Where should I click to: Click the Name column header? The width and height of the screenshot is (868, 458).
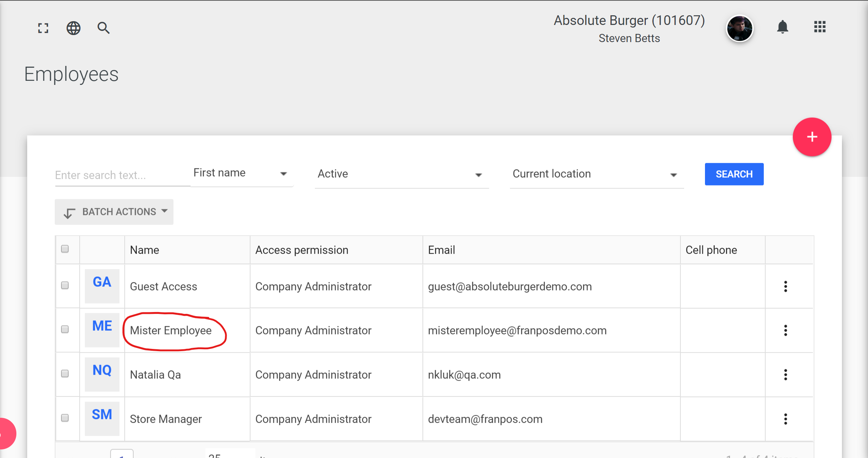tap(144, 250)
